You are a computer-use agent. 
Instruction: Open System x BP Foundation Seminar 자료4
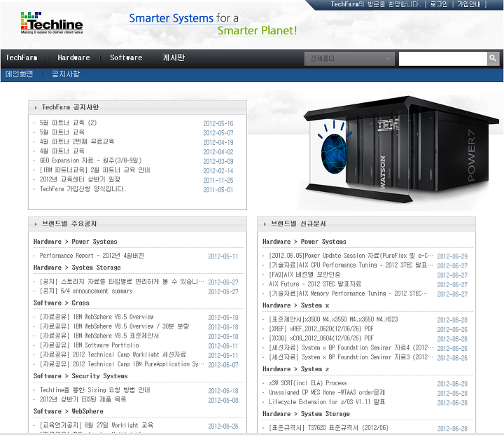tap(351, 348)
